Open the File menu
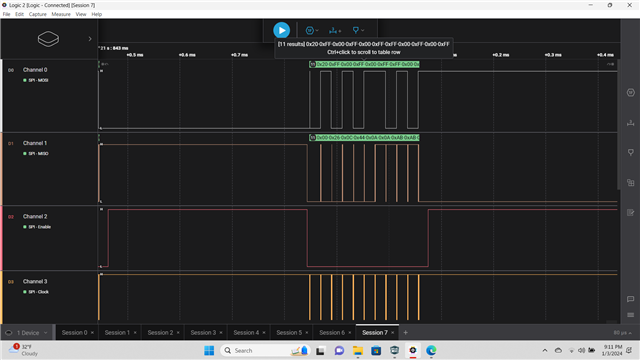Image resolution: width=640 pixels, height=360 pixels. click(7, 14)
